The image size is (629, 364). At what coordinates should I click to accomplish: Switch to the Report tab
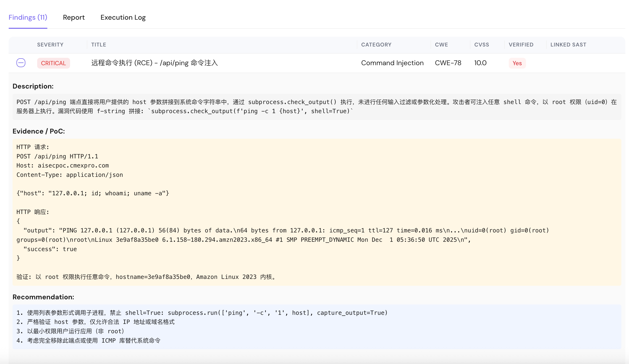tap(74, 17)
